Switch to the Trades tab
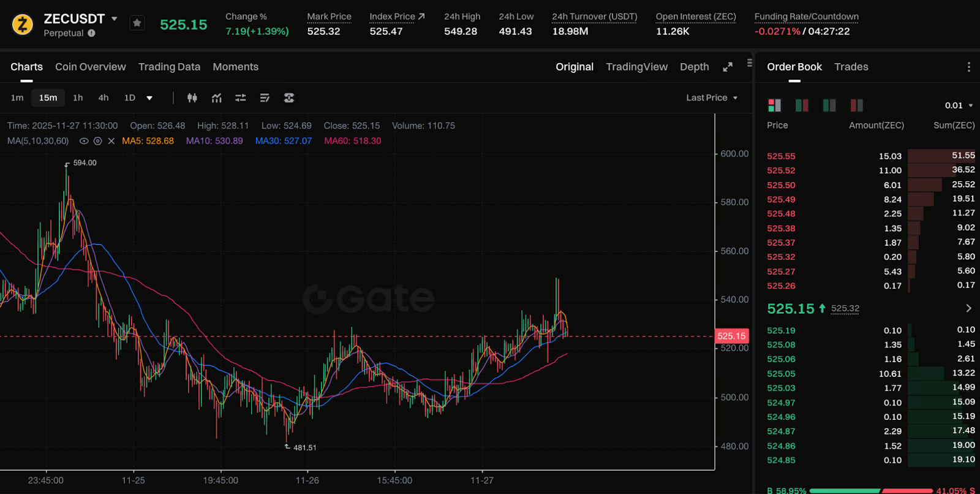The image size is (980, 494). point(851,67)
